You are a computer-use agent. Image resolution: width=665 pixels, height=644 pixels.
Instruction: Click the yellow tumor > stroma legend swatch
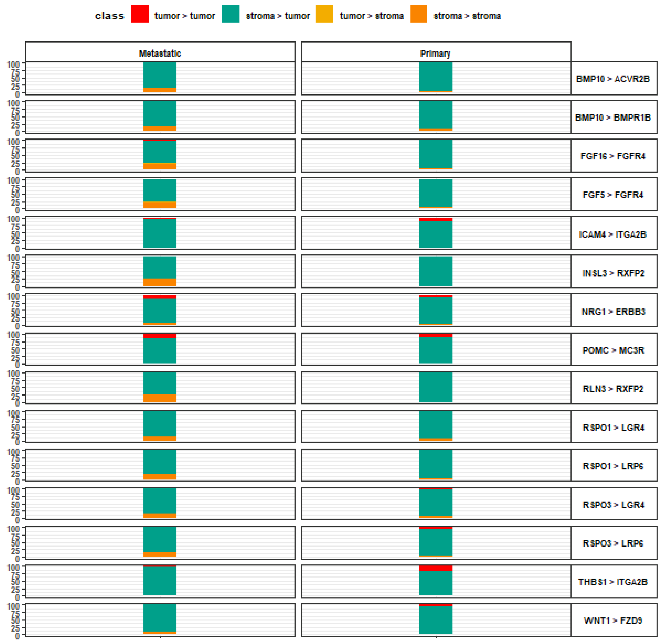tap(324, 14)
